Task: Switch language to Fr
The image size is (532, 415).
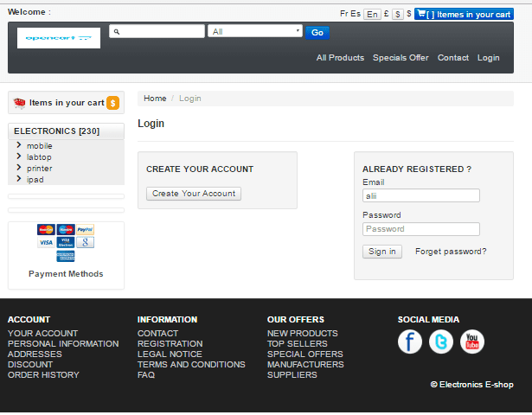Action: (x=344, y=14)
